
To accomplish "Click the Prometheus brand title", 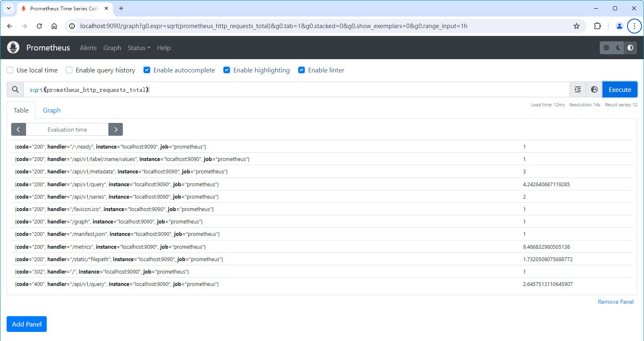I will 48,48.
